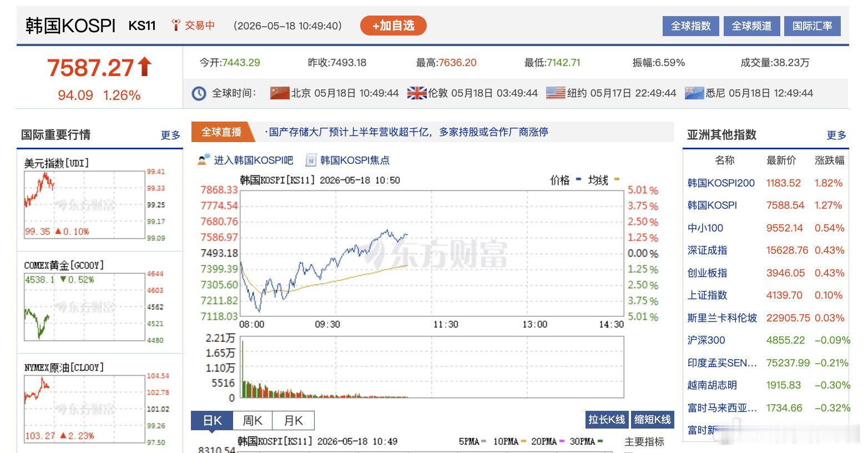
Task: Read the 国产存储大厂 news headline
Action: (x=407, y=132)
